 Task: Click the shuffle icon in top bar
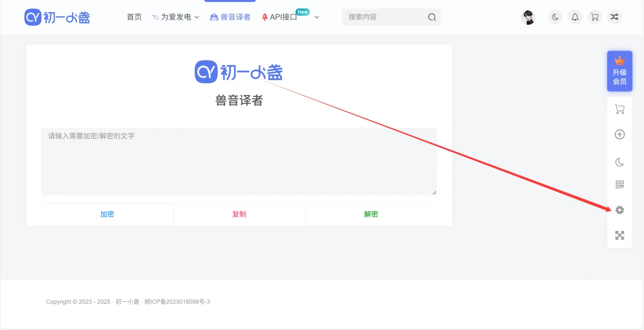point(614,17)
